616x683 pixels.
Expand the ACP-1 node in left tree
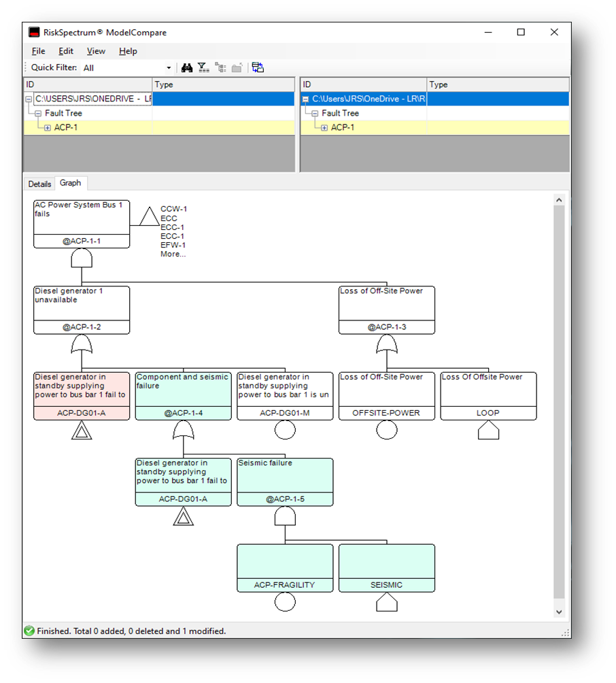(x=48, y=128)
